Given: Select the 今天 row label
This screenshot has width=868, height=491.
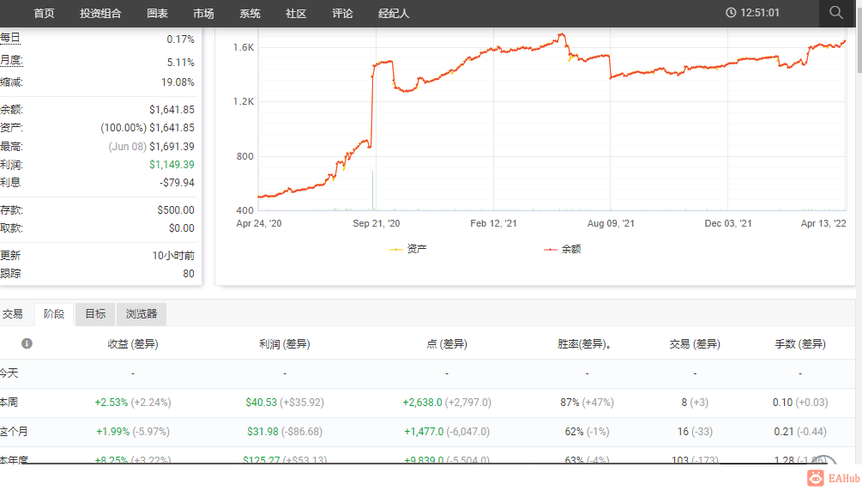Looking at the screenshot, I should coord(9,373).
